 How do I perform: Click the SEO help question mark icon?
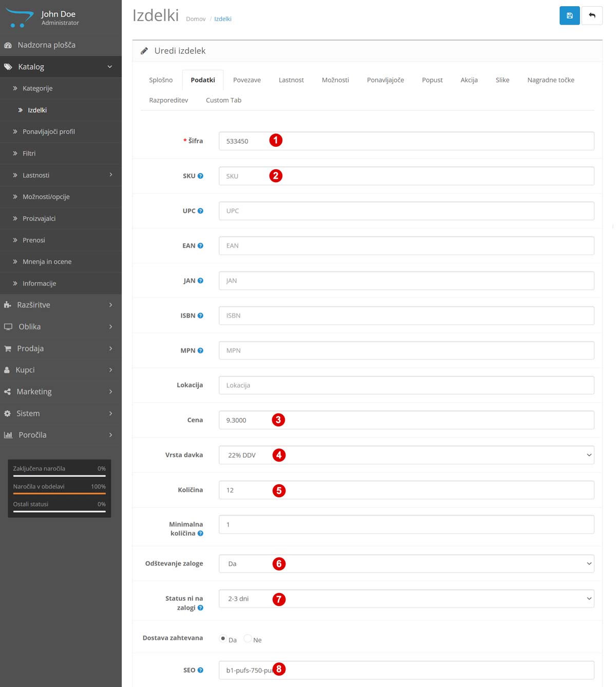click(200, 670)
